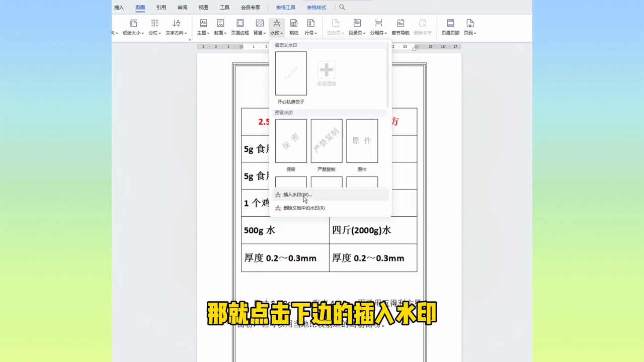Viewport: 644px width, 362px height.
Task: Expand the 背景 dropdown arrow
Action: 265,33
